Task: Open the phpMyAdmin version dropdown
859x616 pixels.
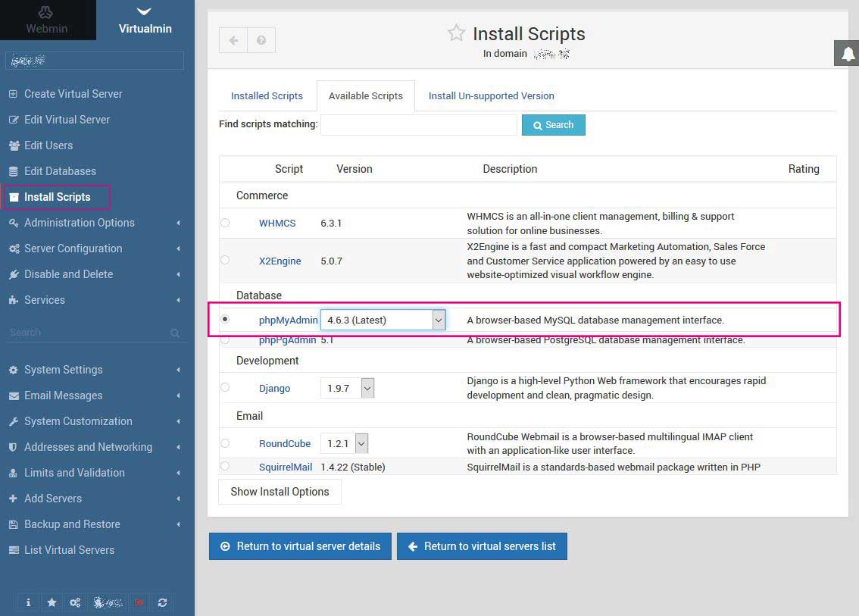Action: click(x=383, y=320)
